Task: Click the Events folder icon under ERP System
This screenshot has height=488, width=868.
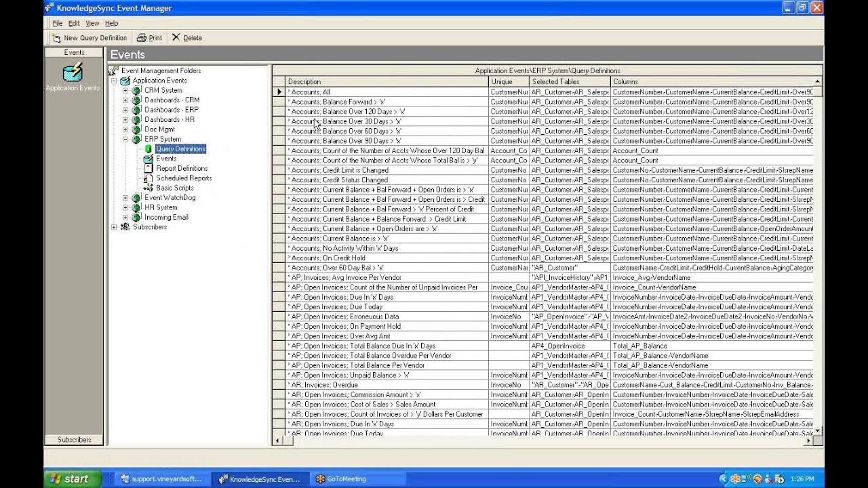Action: [149, 159]
